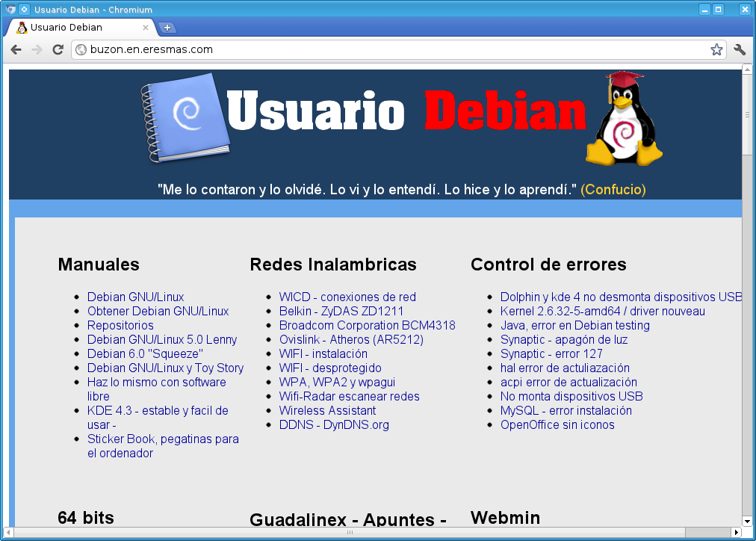Open the Debian GNU/Linux manual link
This screenshot has height=541, width=756.
tap(135, 297)
